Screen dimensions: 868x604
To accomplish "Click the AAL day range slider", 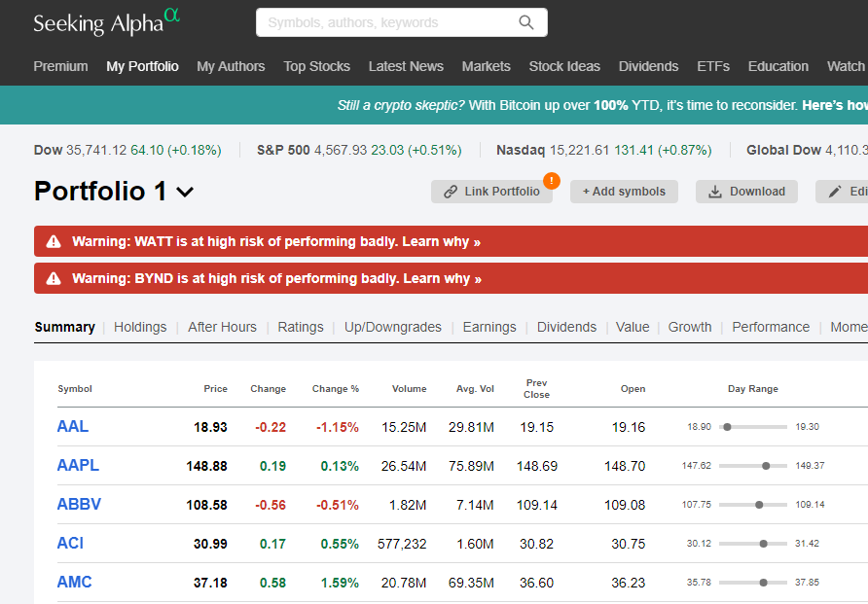I will [x=753, y=427].
